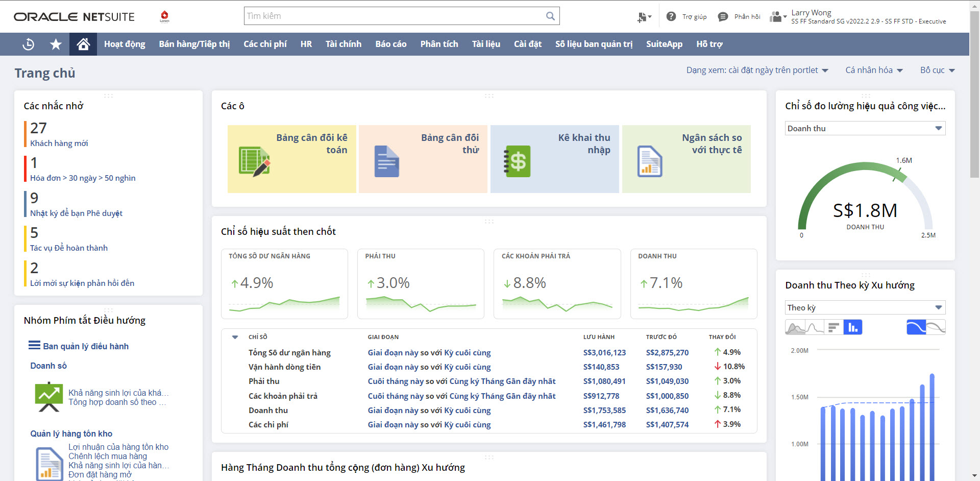This screenshot has width=980, height=481.
Task: Click the red Lorem company logo
Action: (x=164, y=16)
